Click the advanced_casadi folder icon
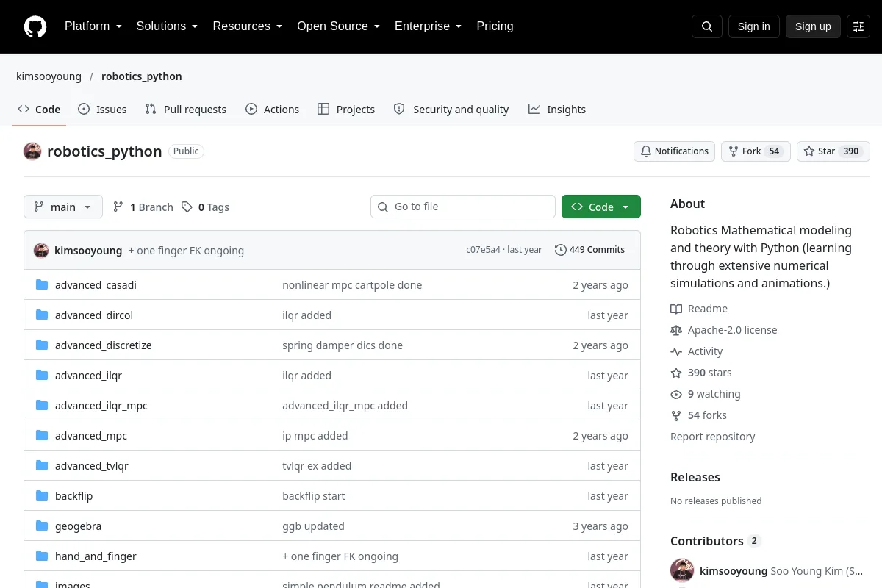Image resolution: width=882 pixels, height=588 pixels. click(x=42, y=285)
